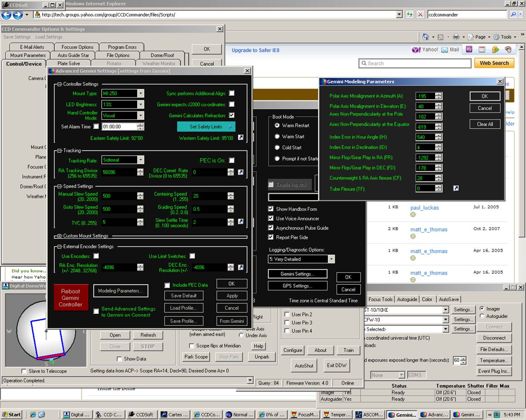This screenshot has width=526, height=420.
Task: Click the Reboot Gemini Controller button
Action: click(x=70, y=298)
